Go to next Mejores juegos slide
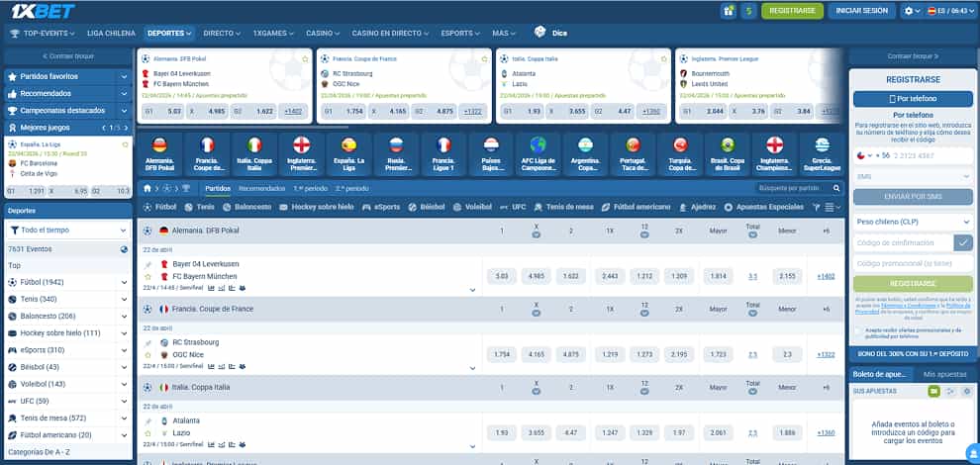This screenshot has width=980, height=465. point(127,128)
